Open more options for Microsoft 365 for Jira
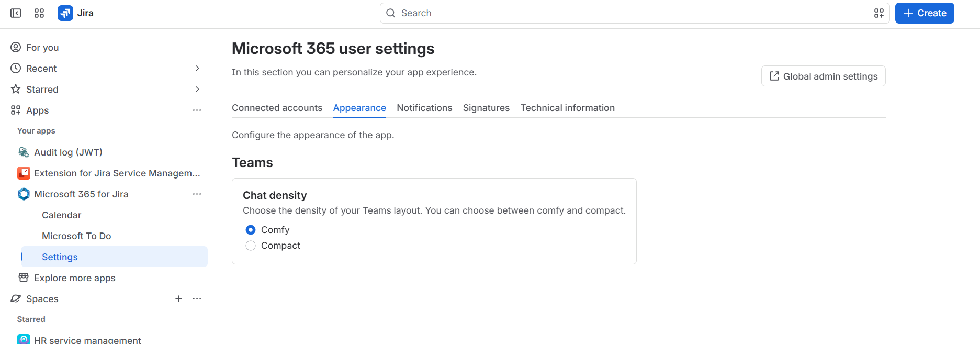Image resolution: width=980 pixels, height=344 pixels. [197, 194]
